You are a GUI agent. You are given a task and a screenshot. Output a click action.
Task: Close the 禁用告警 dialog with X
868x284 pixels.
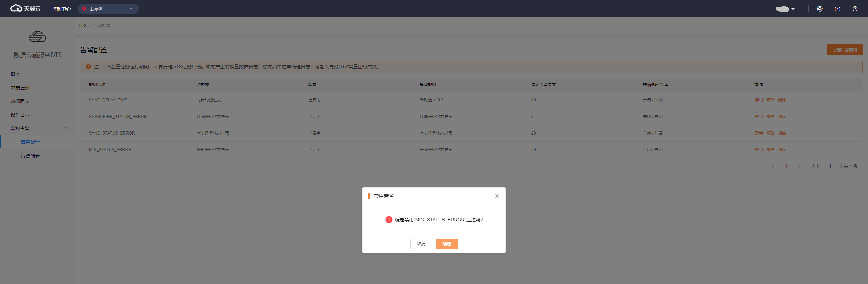497,196
